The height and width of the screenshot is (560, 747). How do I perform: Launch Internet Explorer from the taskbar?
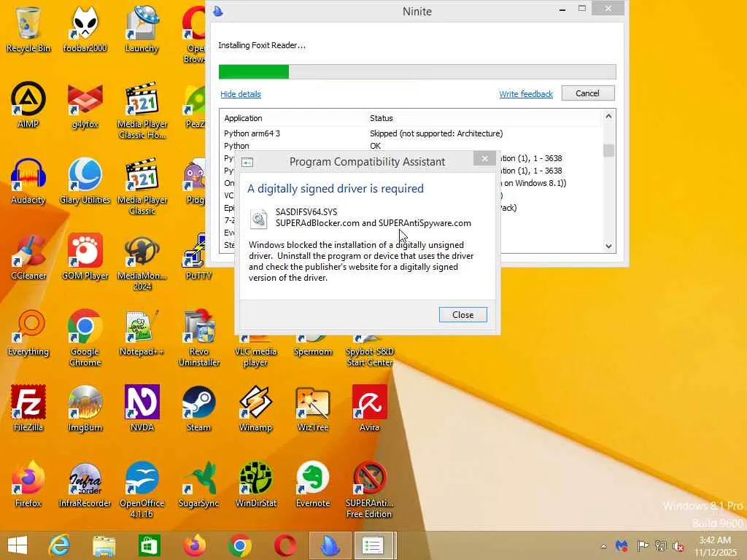(59, 545)
